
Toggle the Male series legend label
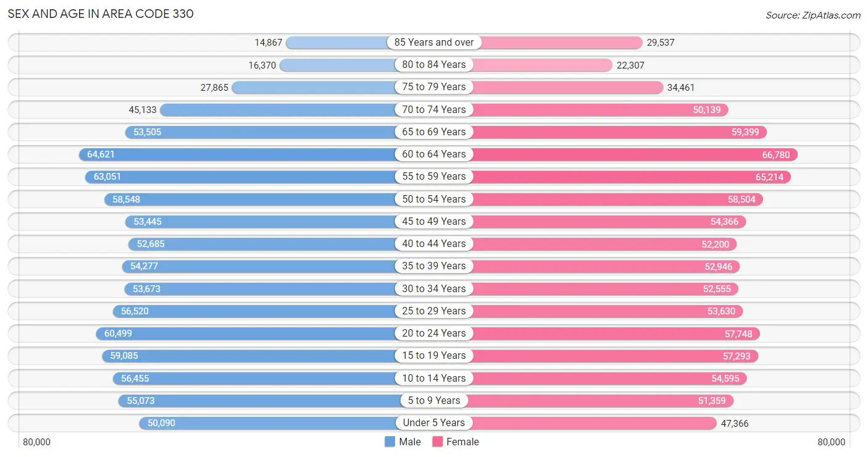coord(410,442)
